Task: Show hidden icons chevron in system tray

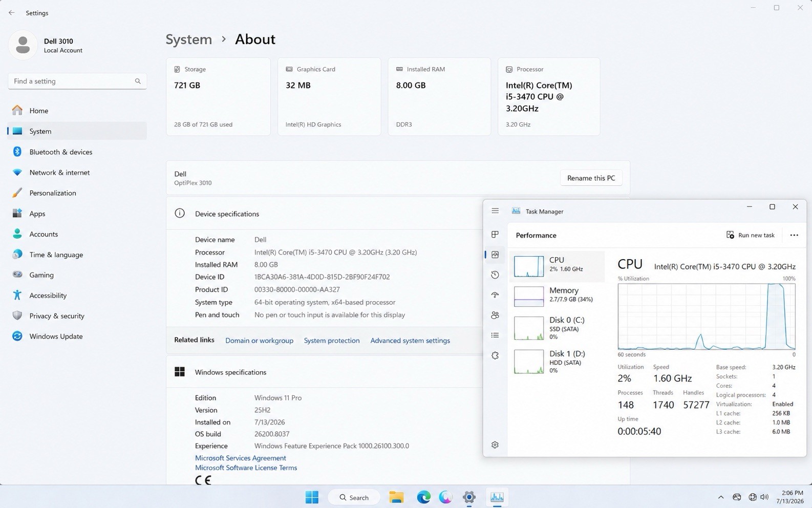Action: [x=721, y=497]
